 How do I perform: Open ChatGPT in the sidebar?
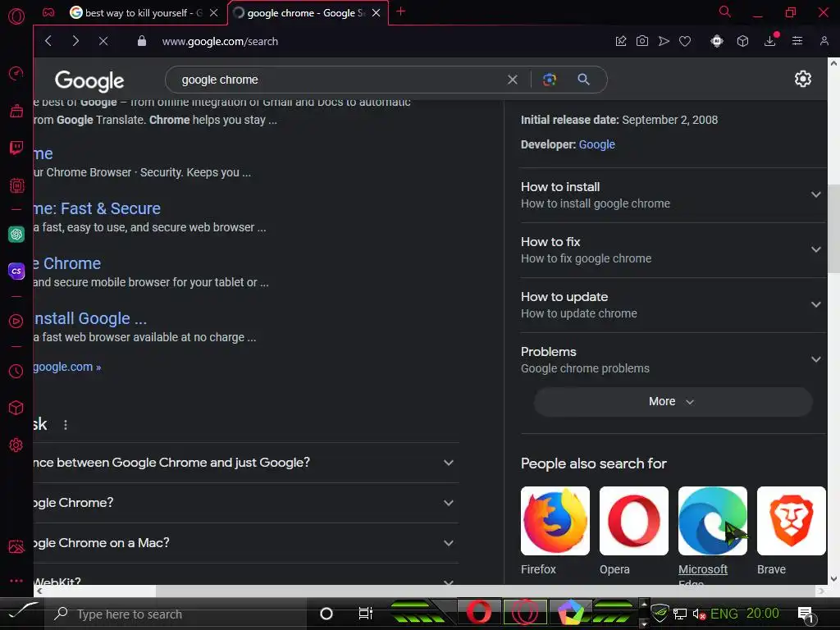[16, 234]
